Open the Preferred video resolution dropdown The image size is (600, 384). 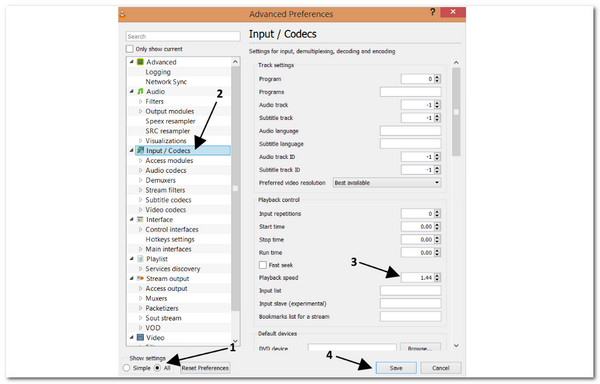point(386,183)
